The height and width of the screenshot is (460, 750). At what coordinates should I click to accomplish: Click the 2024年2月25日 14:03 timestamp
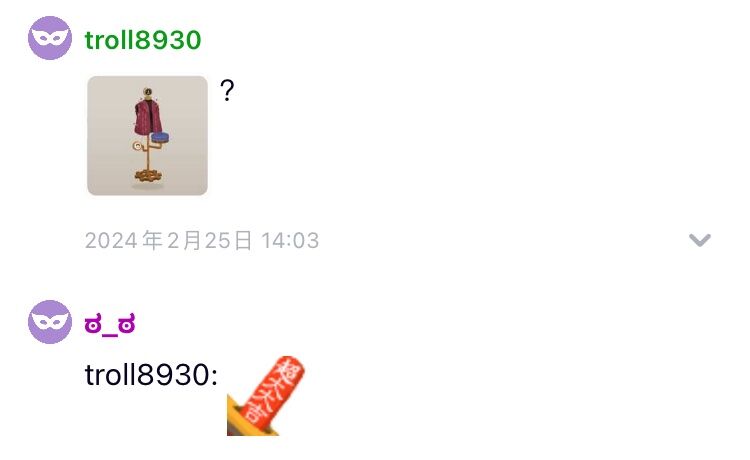202,241
